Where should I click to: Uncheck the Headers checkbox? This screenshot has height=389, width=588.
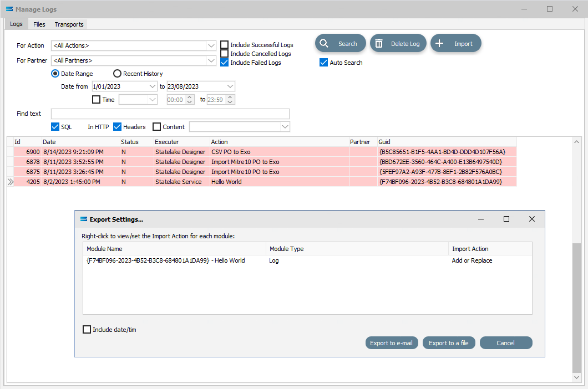click(118, 127)
